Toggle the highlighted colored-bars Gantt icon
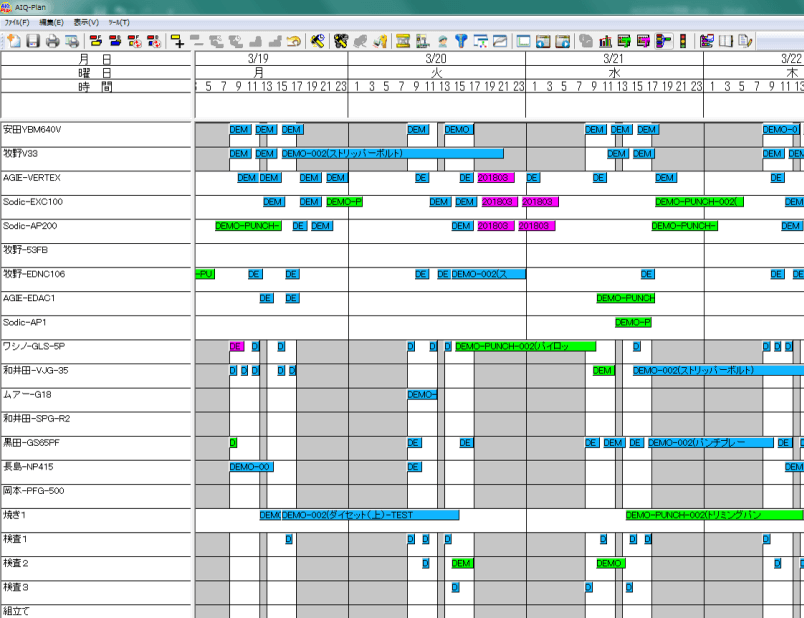 664,41
